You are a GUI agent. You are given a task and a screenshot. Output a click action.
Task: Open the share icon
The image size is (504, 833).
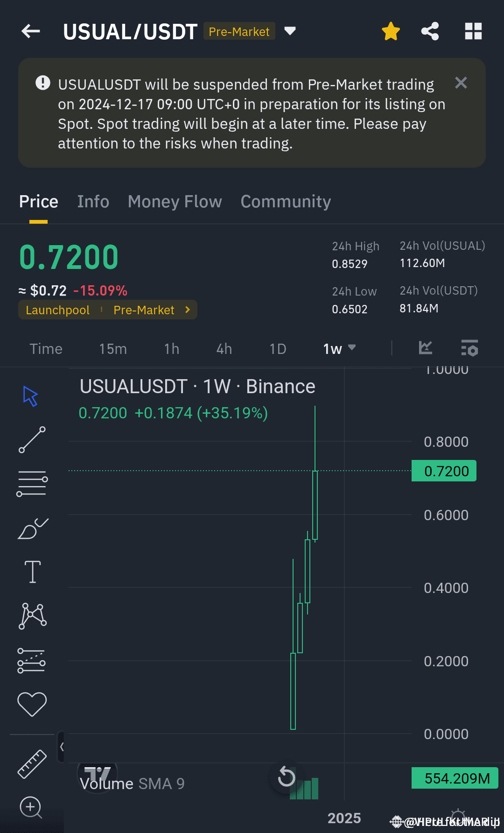(x=430, y=31)
